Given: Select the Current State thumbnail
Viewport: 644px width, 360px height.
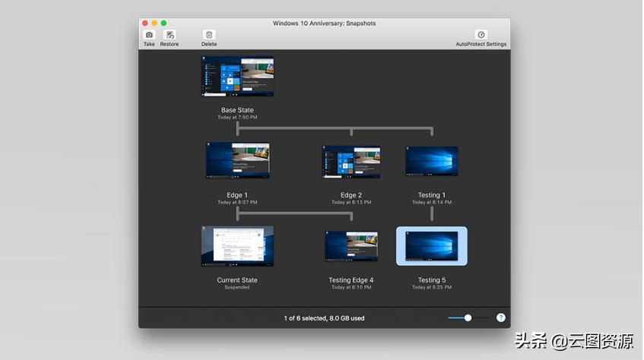Looking at the screenshot, I should coord(237,246).
